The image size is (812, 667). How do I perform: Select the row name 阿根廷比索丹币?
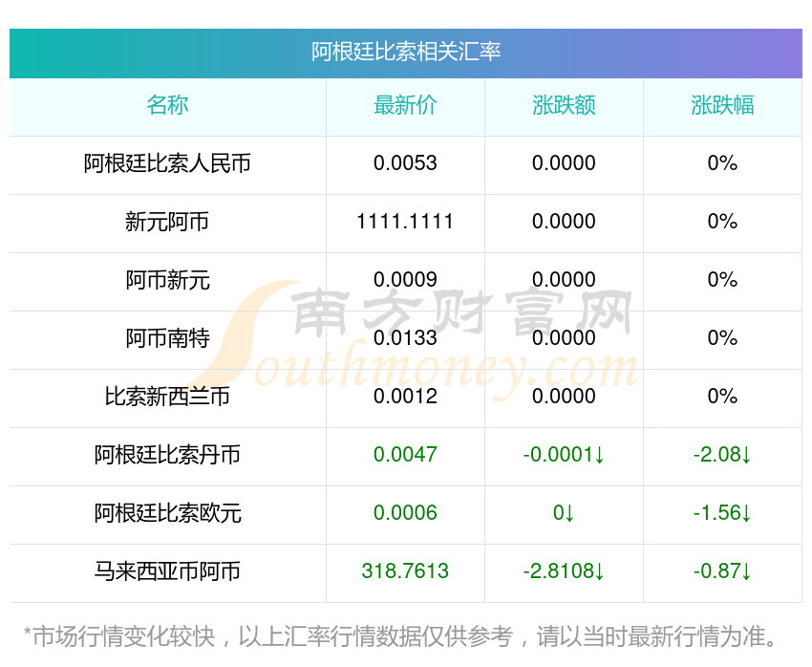[167, 455]
